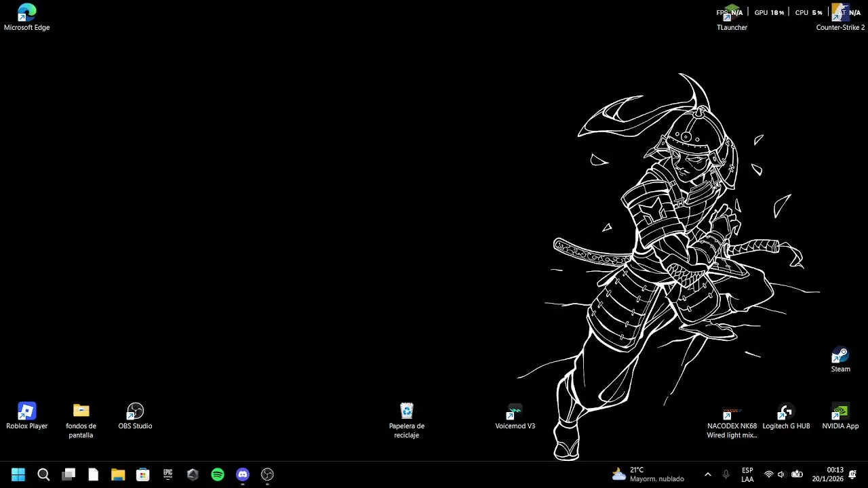This screenshot has height=488, width=868.
Task: Open taskbar Search magnifier
Action: click(x=43, y=474)
